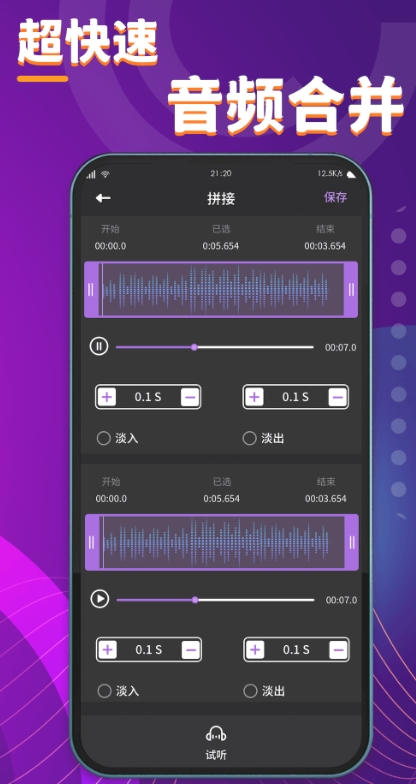Click the second clip's progress slider knob
The width and height of the screenshot is (416, 784).
click(195, 600)
